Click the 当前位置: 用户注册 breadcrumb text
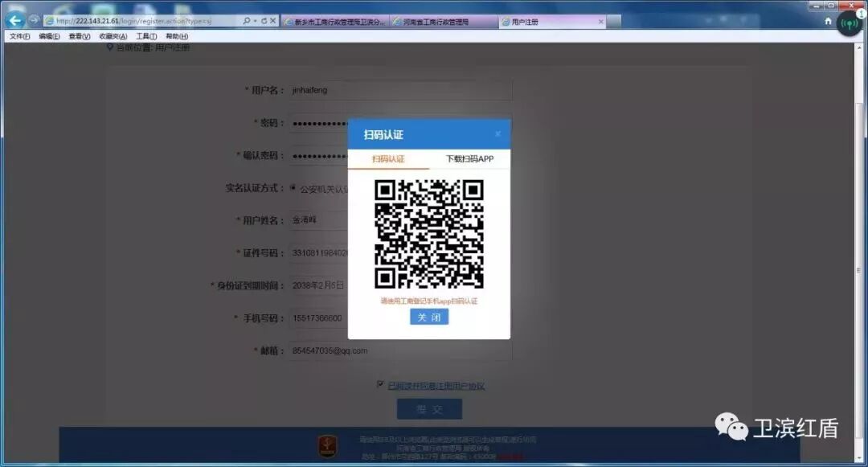This screenshot has height=467, width=868. (154, 47)
